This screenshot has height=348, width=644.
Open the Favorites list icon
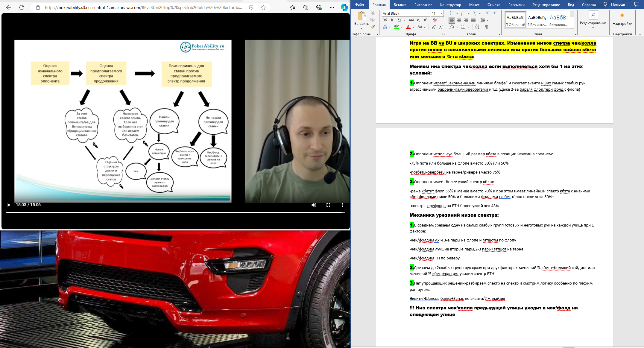[x=292, y=7]
